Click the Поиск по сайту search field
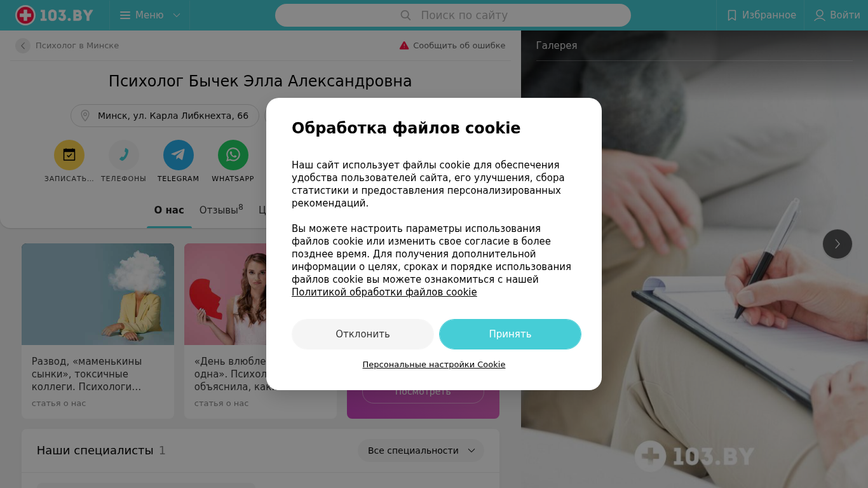Screen dimensions: 868x488 pos(453,15)
